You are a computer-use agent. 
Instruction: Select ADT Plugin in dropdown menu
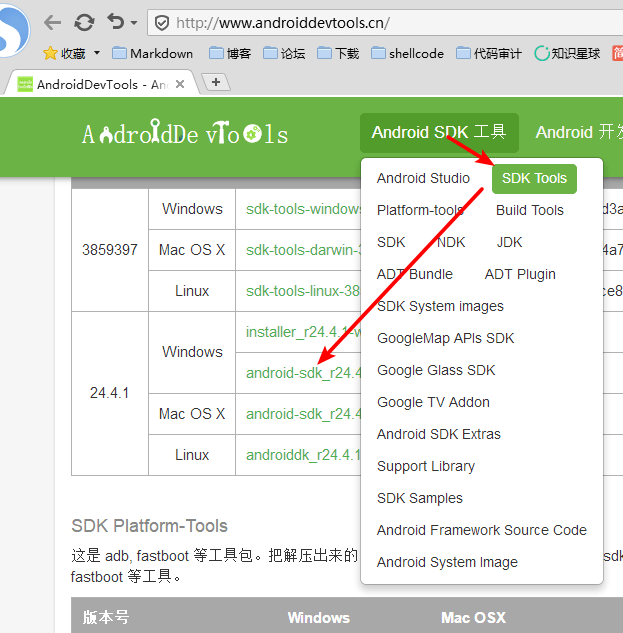pyautogui.click(x=520, y=274)
